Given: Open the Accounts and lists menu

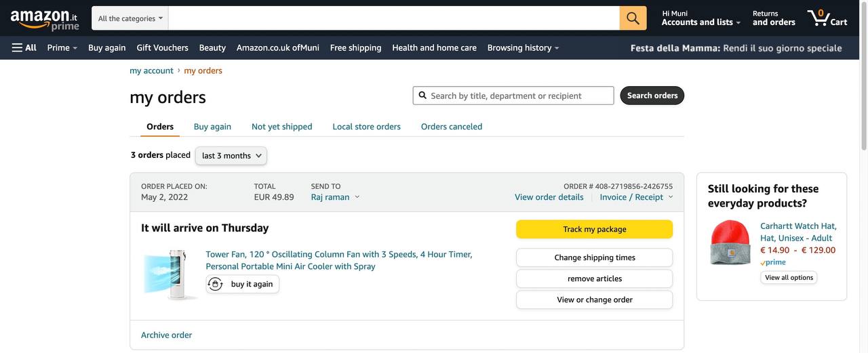Looking at the screenshot, I should (701, 22).
